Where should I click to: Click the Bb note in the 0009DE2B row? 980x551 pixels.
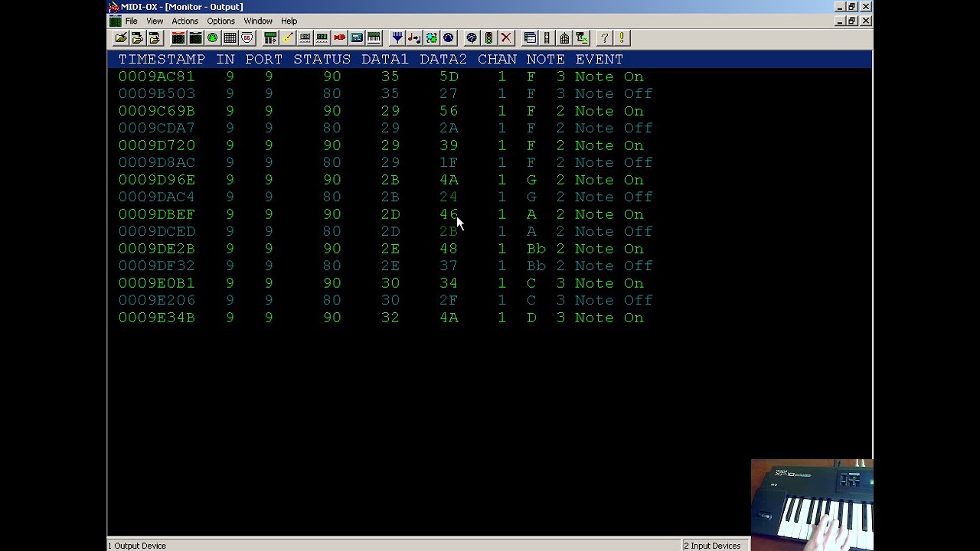(x=536, y=249)
